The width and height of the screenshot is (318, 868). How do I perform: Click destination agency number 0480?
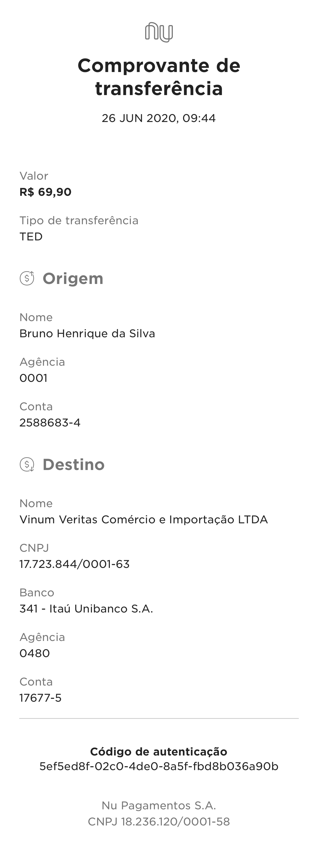pyautogui.click(x=35, y=653)
